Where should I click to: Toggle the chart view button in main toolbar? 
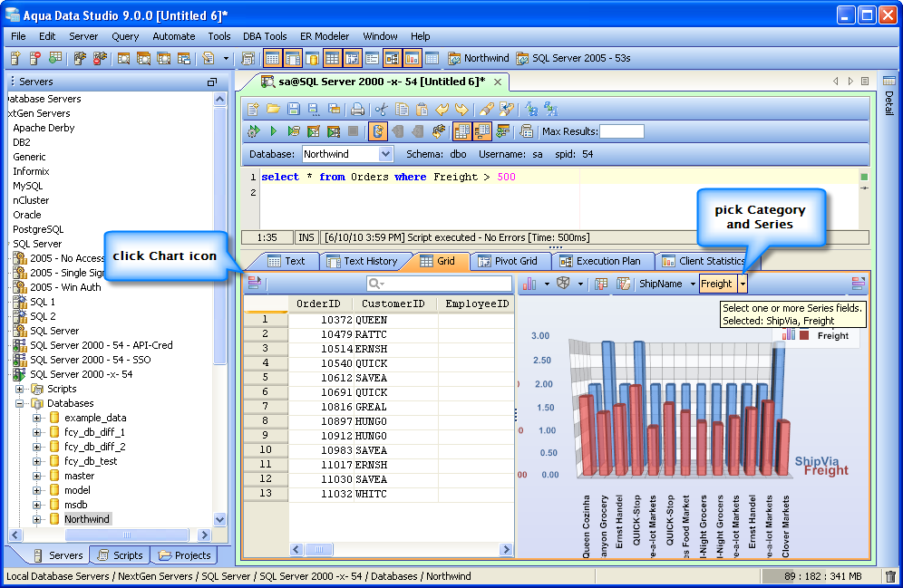click(x=412, y=58)
